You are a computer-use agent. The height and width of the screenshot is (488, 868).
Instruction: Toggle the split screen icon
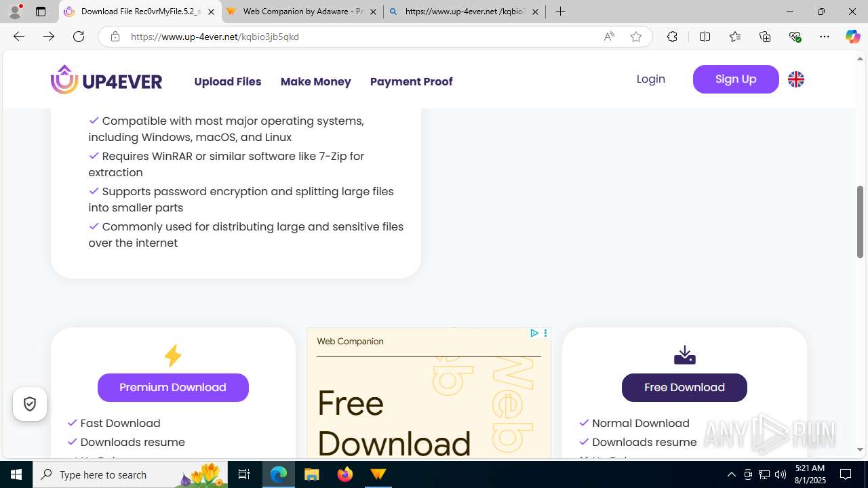pyautogui.click(x=705, y=37)
